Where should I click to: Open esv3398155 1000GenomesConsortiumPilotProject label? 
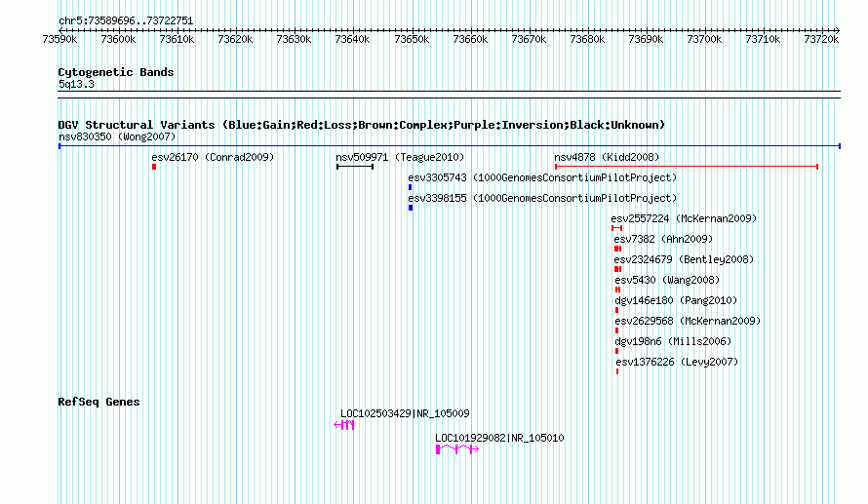pos(542,198)
